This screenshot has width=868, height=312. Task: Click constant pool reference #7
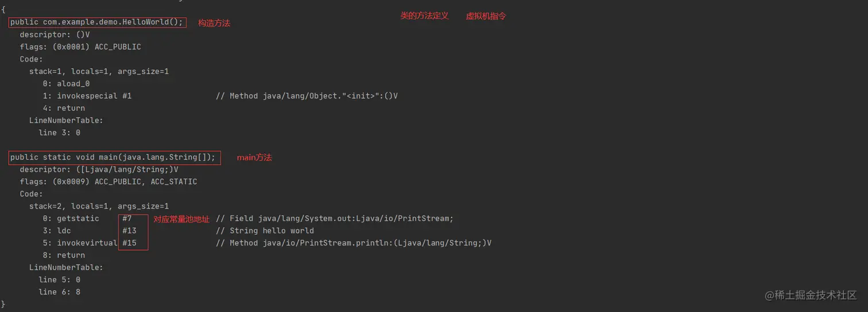point(127,218)
